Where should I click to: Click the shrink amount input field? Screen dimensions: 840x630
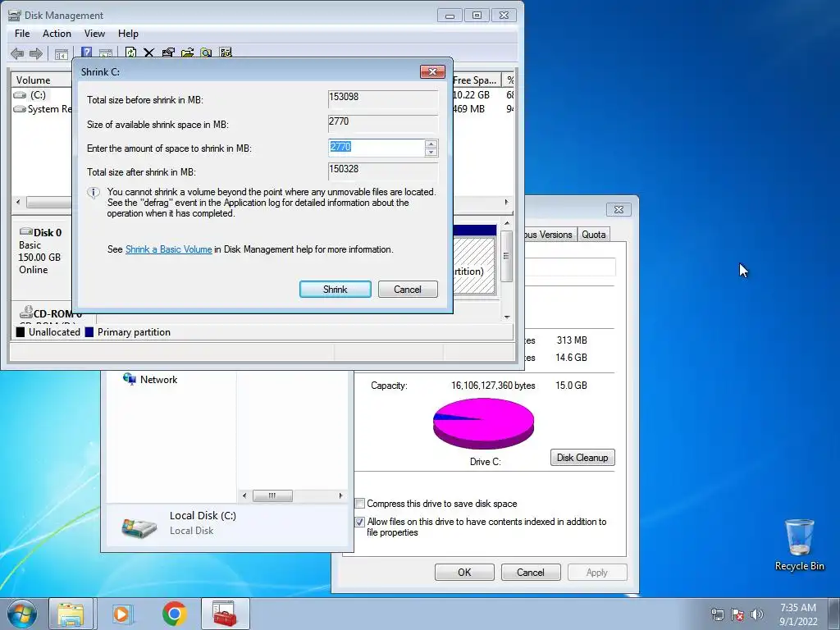click(x=377, y=148)
